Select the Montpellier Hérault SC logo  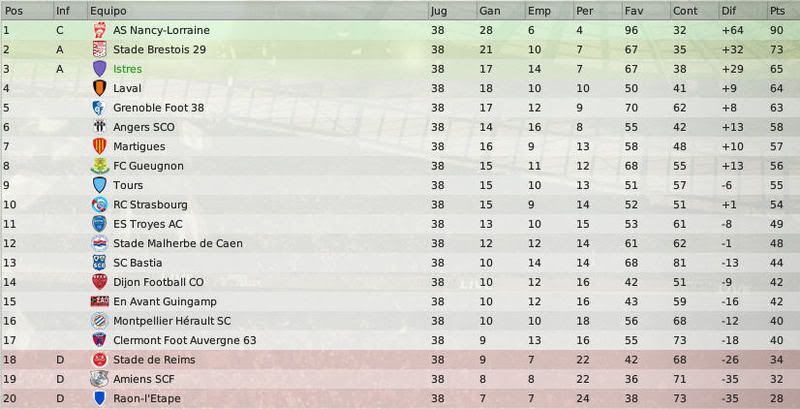(99, 321)
